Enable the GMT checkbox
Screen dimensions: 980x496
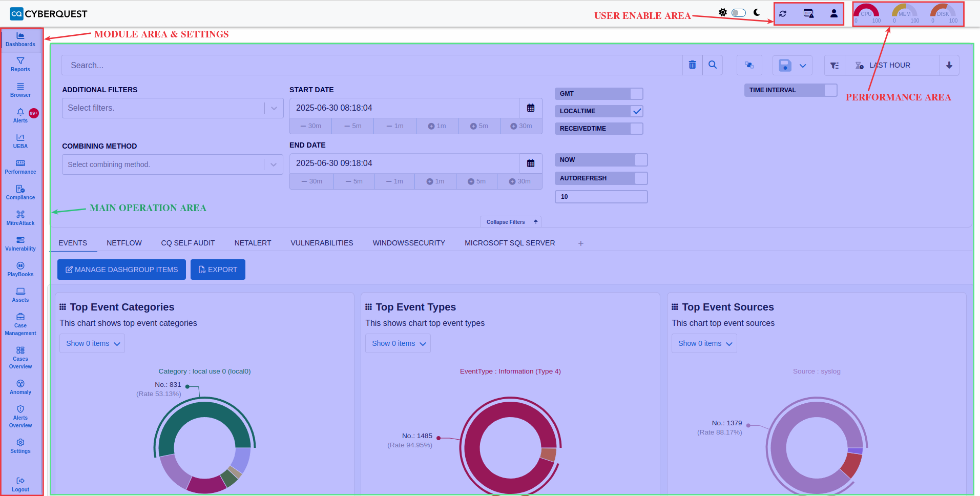click(x=636, y=94)
